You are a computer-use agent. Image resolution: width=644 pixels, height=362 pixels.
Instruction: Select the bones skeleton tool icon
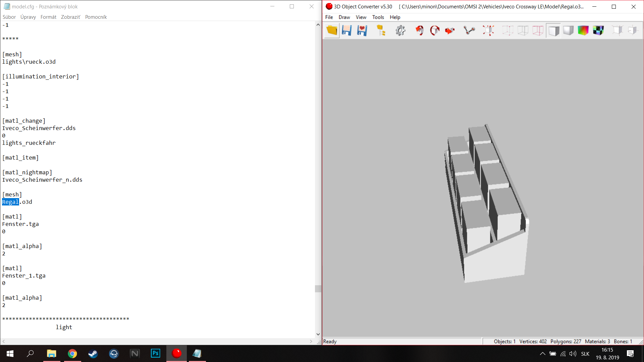click(469, 31)
